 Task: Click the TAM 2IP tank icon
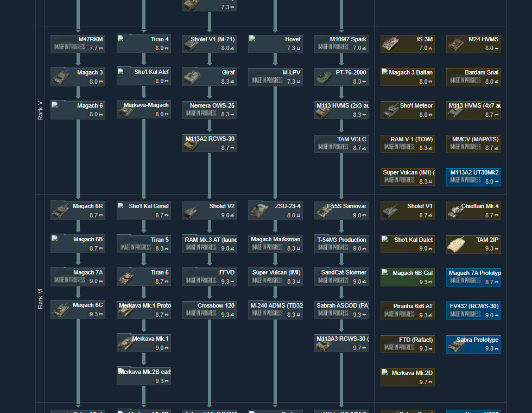coord(457,245)
